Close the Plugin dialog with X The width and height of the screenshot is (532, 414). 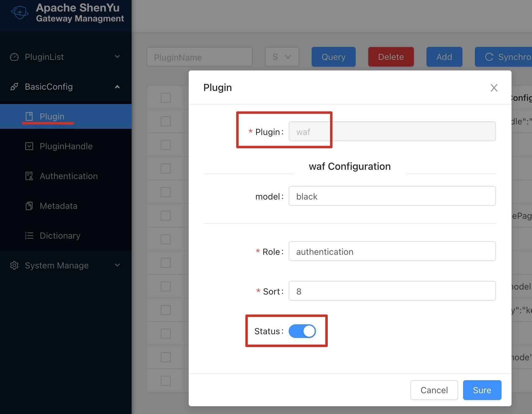click(x=494, y=88)
